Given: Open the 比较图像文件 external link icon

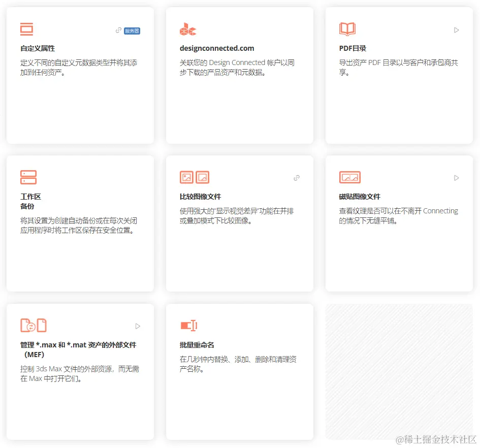Looking at the screenshot, I should 296,178.
